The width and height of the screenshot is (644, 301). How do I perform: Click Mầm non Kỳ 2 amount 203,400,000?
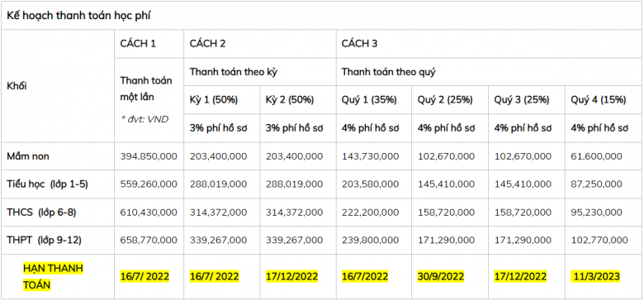coord(295,156)
